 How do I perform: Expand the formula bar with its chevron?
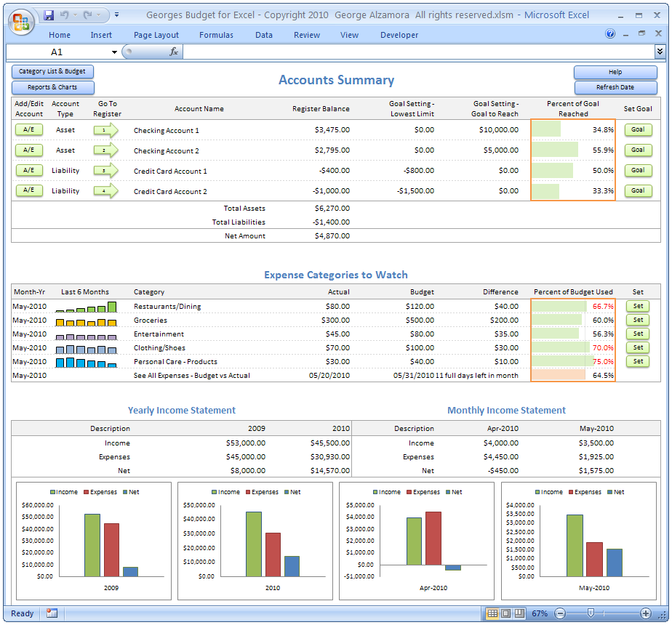point(660,51)
